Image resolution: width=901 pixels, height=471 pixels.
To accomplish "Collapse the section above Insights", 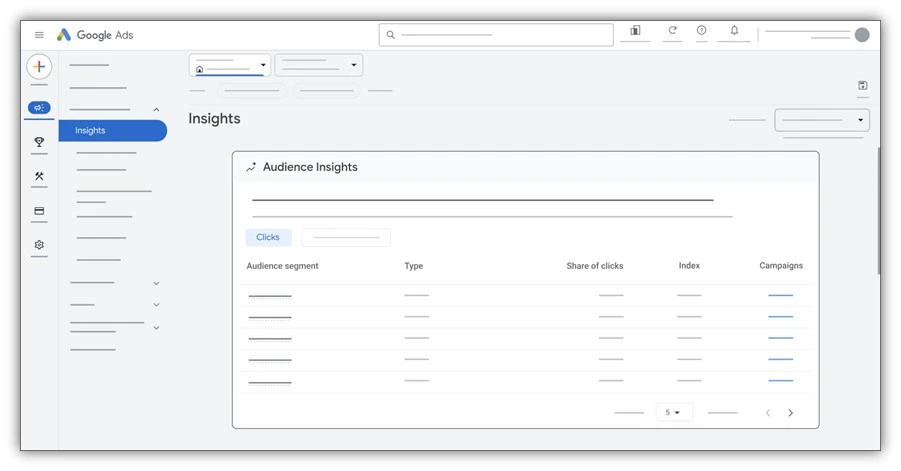I will (x=156, y=110).
